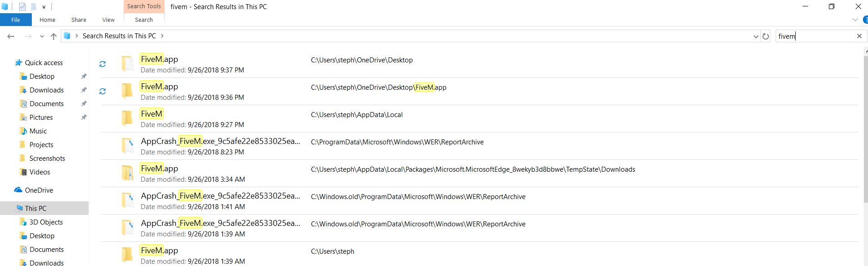Unpin Pictures from Quick access
This screenshot has width=868, height=266.
click(84, 118)
